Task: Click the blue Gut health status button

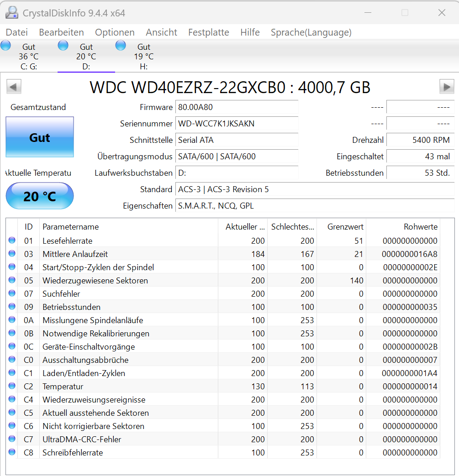Action: click(40, 137)
